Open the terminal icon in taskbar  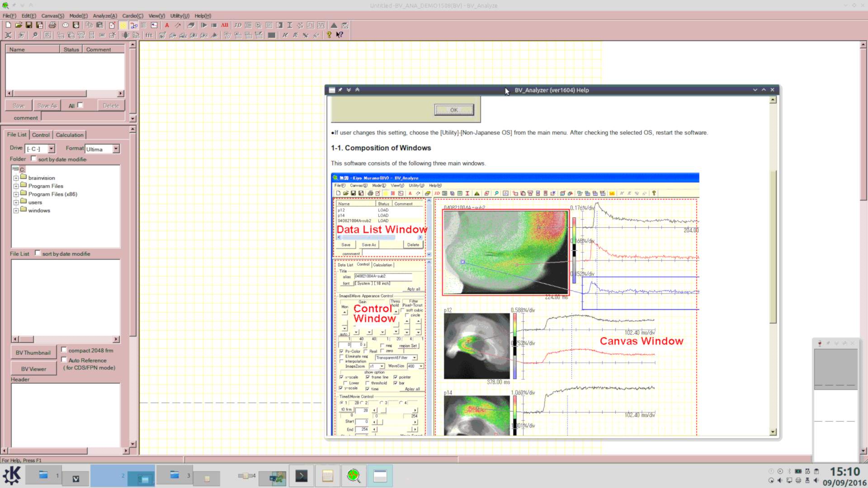coord(301,476)
